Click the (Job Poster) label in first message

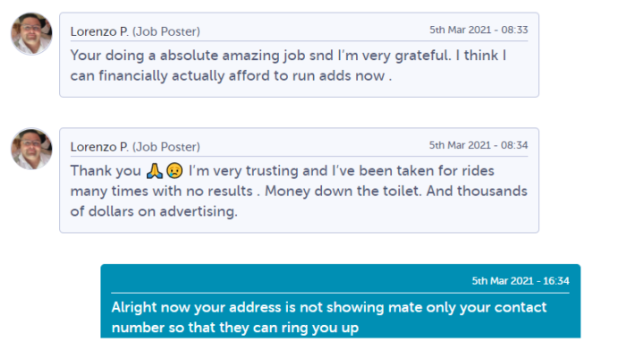(166, 31)
